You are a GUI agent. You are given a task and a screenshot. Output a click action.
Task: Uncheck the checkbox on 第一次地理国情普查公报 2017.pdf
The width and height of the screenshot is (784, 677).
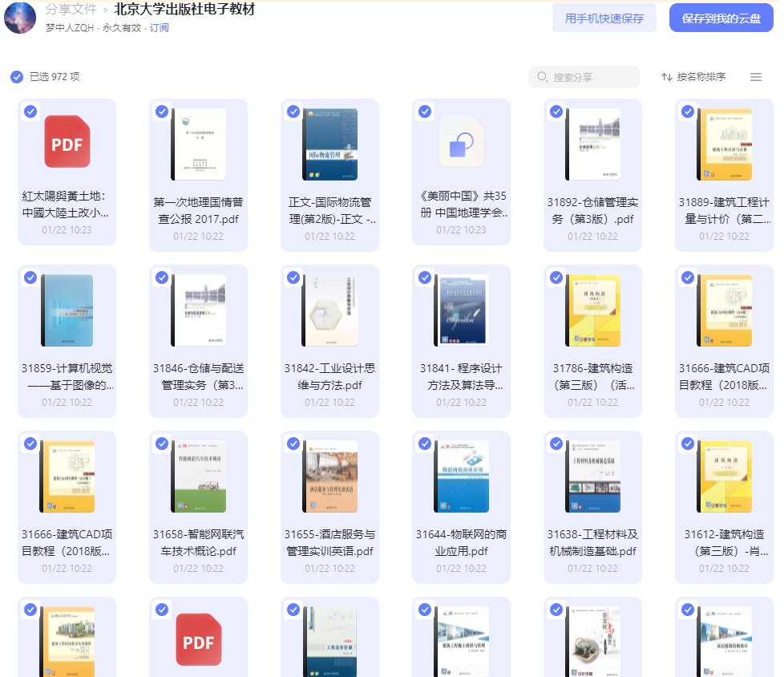pyautogui.click(x=162, y=111)
